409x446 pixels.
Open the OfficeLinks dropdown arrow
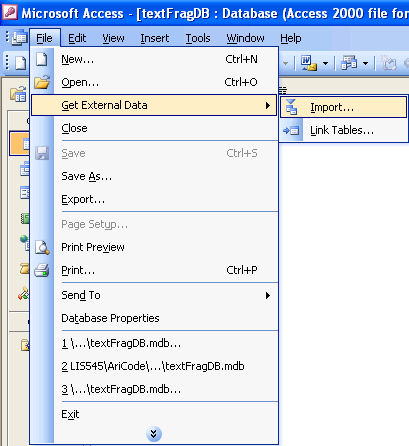click(x=325, y=63)
